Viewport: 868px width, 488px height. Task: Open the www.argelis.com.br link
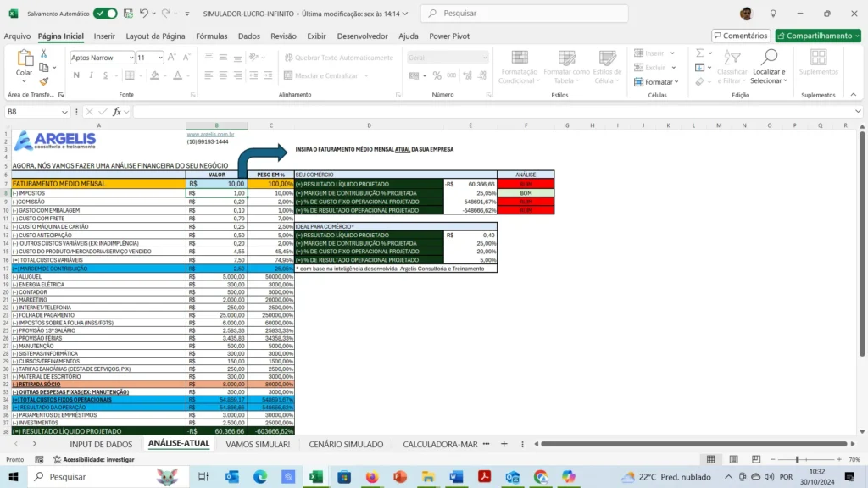pos(210,135)
